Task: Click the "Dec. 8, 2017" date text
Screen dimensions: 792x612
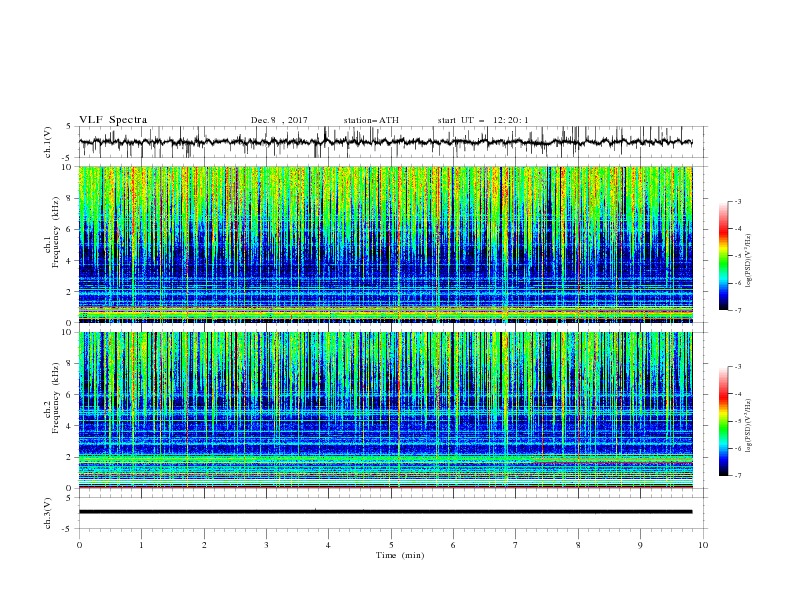Action: tap(279, 120)
